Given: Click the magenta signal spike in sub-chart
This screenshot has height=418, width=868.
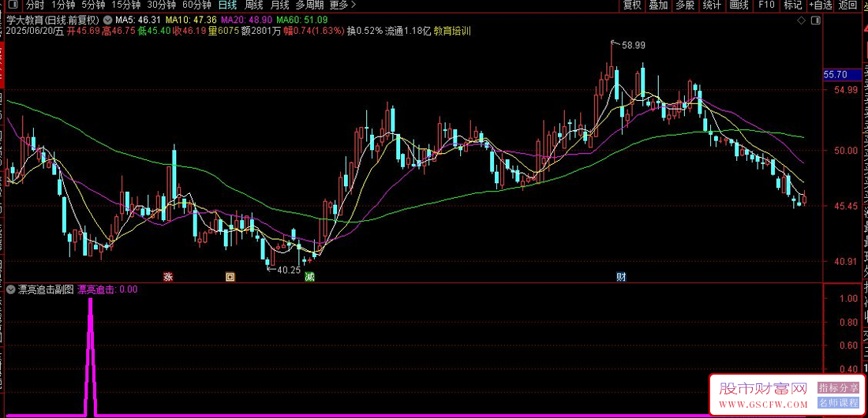Looking at the screenshot, I should click(x=90, y=357).
